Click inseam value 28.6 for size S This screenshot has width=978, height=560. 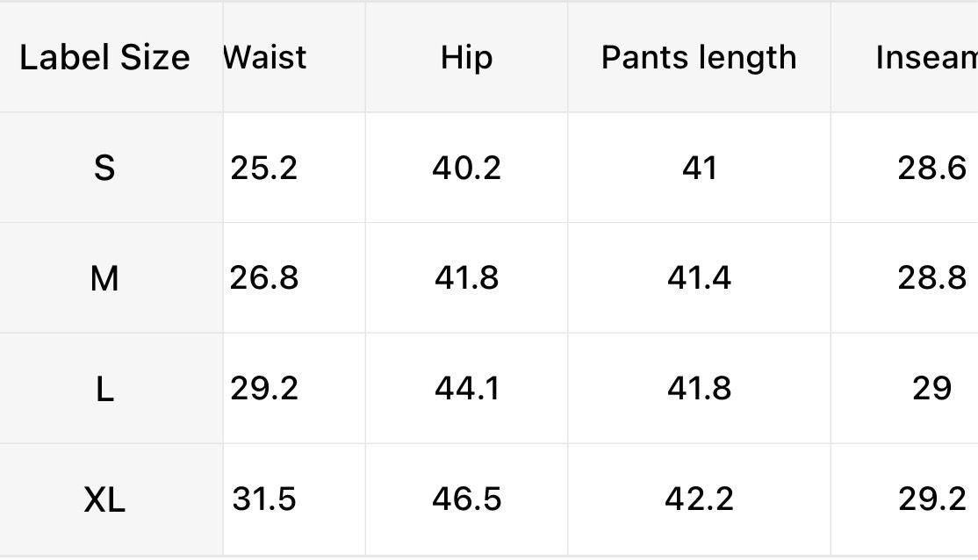tap(931, 168)
